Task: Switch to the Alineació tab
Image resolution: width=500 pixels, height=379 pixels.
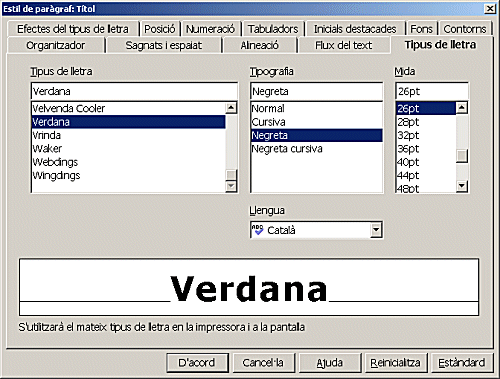Action: click(259, 45)
